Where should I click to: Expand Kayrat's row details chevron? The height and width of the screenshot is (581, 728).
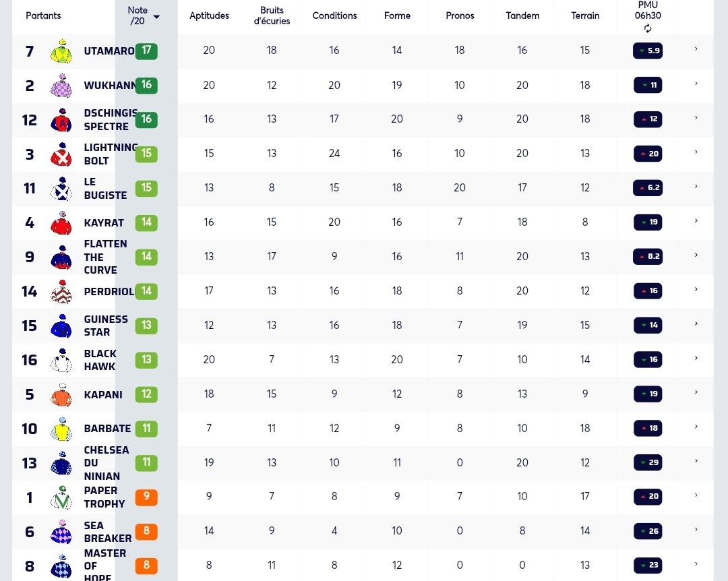(696, 220)
